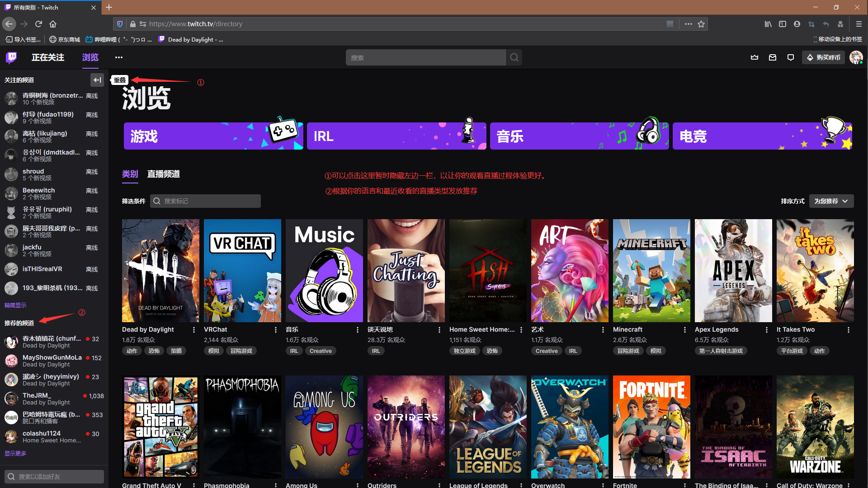868x488 pixels.
Task: Open the Prime loot crown icon
Action: [755, 57]
